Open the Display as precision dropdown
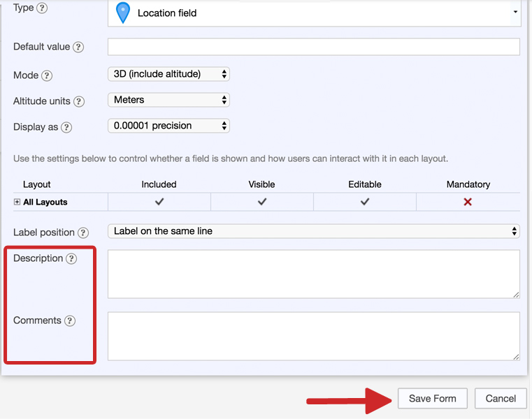Image resolution: width=532 pixels, height=419 pixels. 168,126
